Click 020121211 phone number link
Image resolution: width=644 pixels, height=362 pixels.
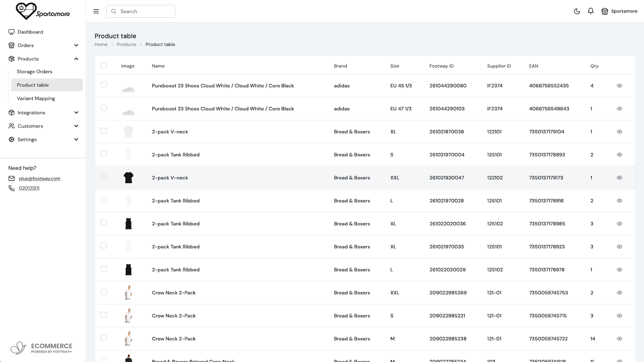pyautogui.click(x=29, y=188)
